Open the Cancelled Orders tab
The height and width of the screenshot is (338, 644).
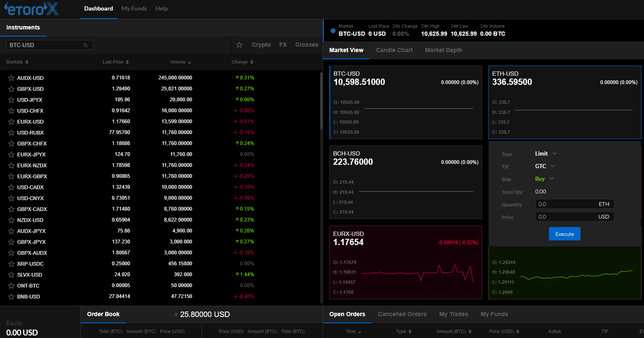(x=402, y=314)
